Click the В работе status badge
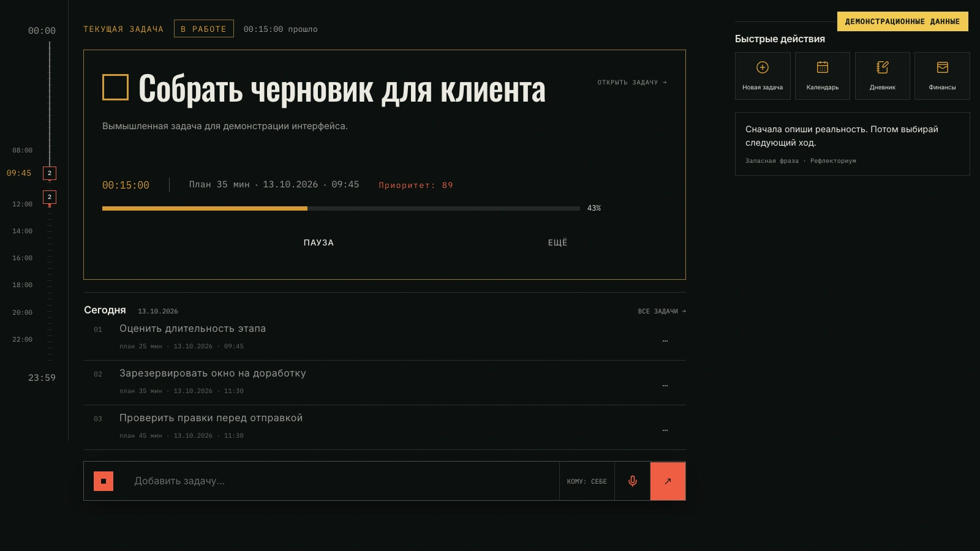Screen dimensions: 980x551 pos(204,29)
